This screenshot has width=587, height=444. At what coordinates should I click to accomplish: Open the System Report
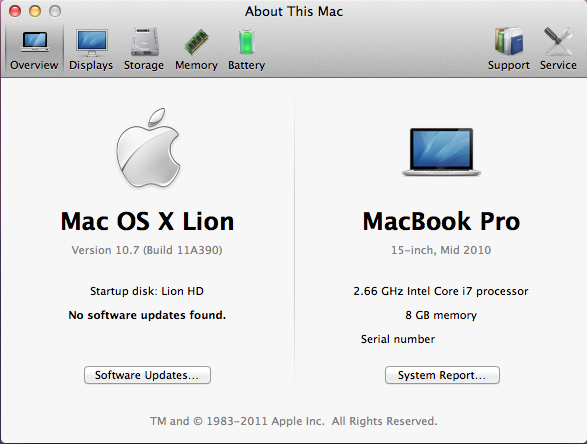tap(442, 375)
